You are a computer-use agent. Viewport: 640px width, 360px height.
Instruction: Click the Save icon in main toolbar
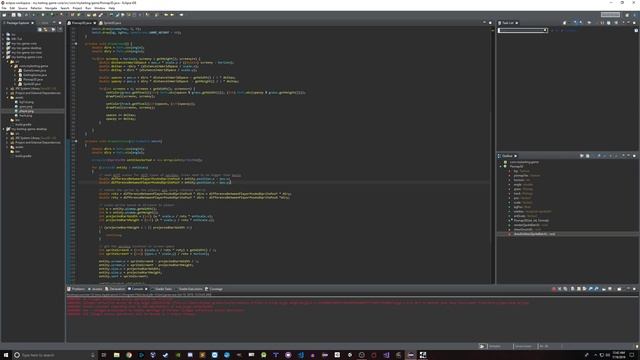pyautogui.click(x=13, y=15)
